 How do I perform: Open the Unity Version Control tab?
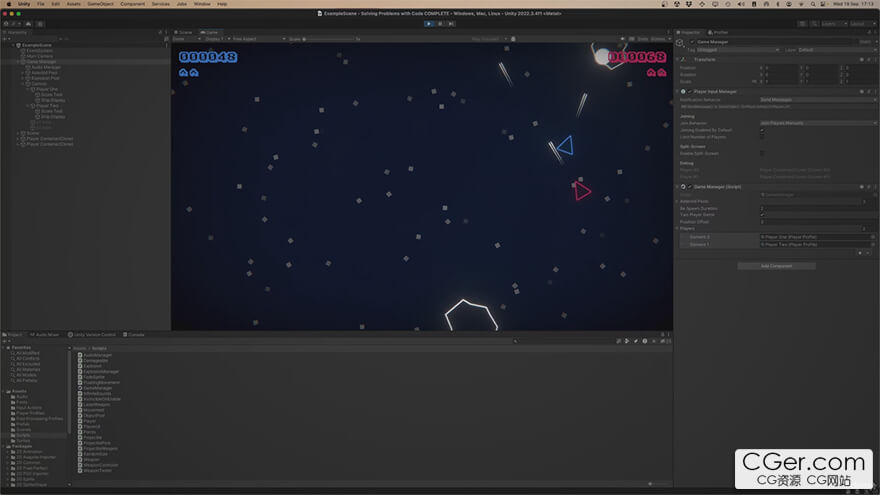click(92, 334)
